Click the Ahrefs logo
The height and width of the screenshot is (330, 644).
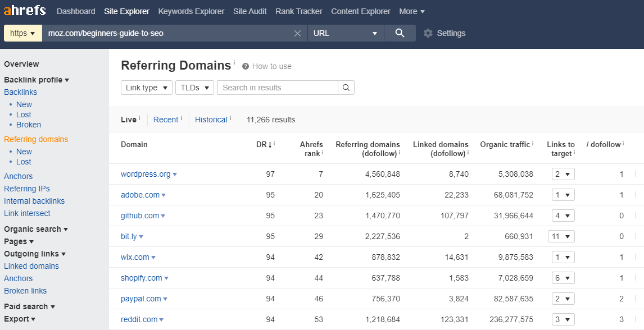[25, 10]
